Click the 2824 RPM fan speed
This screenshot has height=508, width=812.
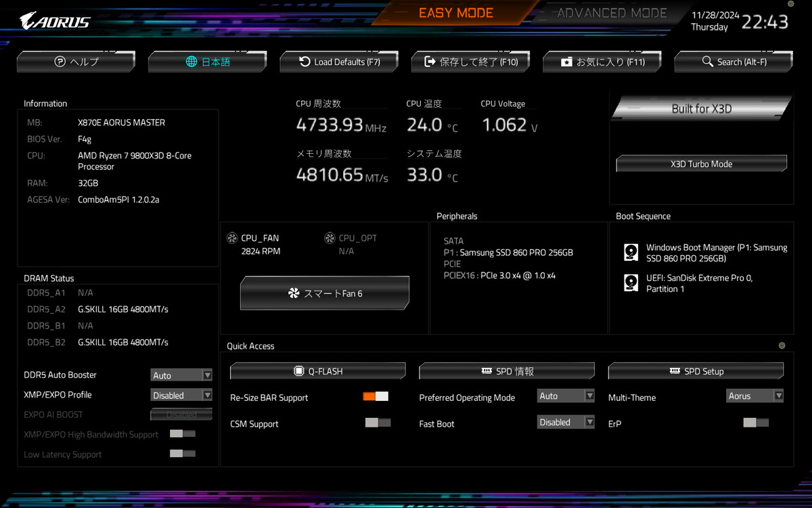click(x=261, y=251)
